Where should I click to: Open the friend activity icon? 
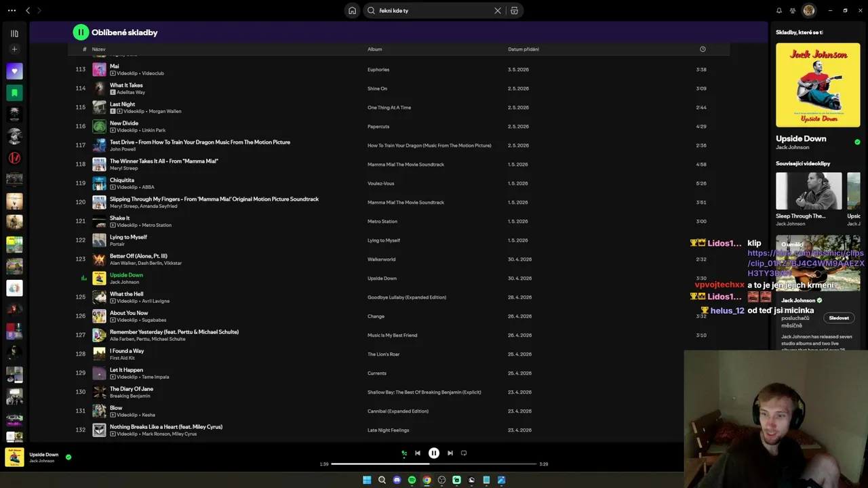(x=793, y=10)
